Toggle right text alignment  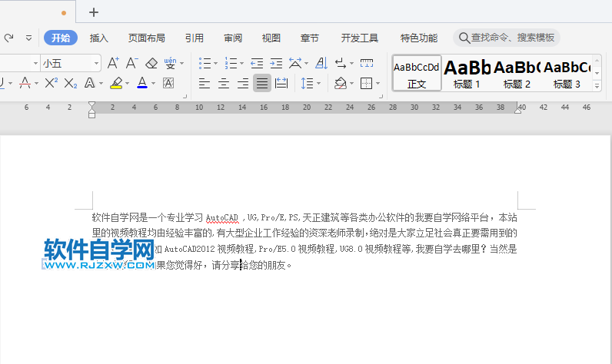tap(243, 83)
